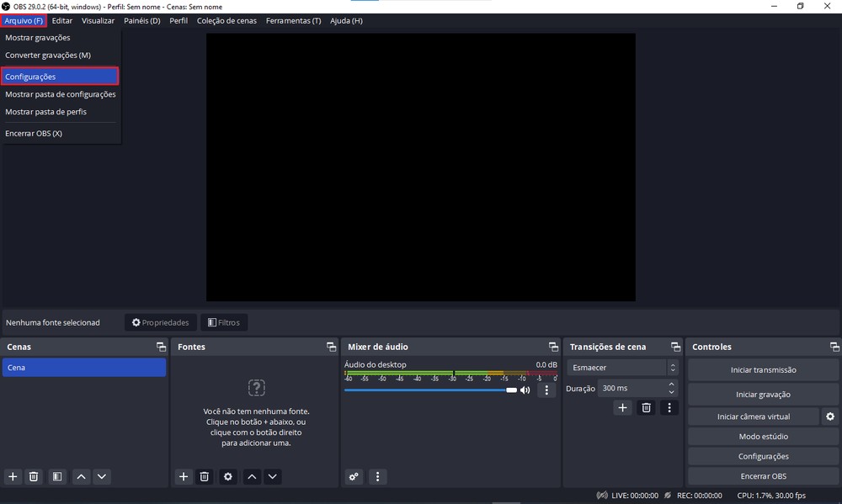The image size is (842, 504).
Task: Add a new scene with the plus icon
Action: 13,476
